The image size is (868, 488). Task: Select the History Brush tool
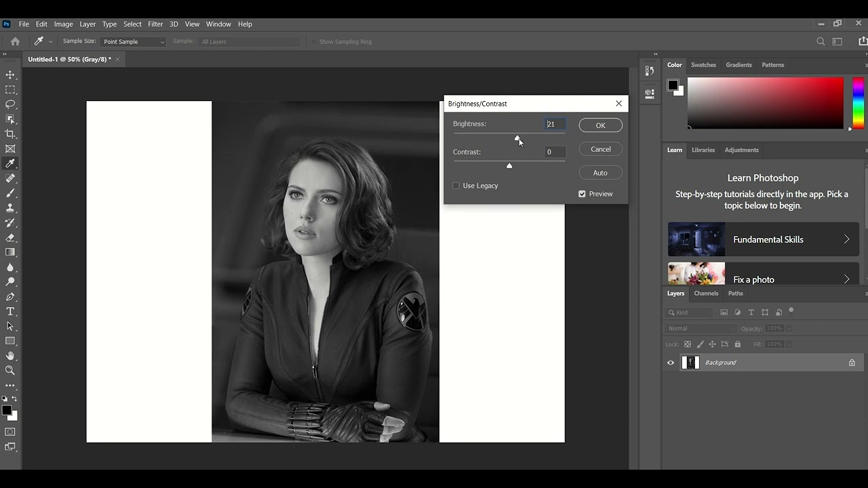(x=10, y=222)
